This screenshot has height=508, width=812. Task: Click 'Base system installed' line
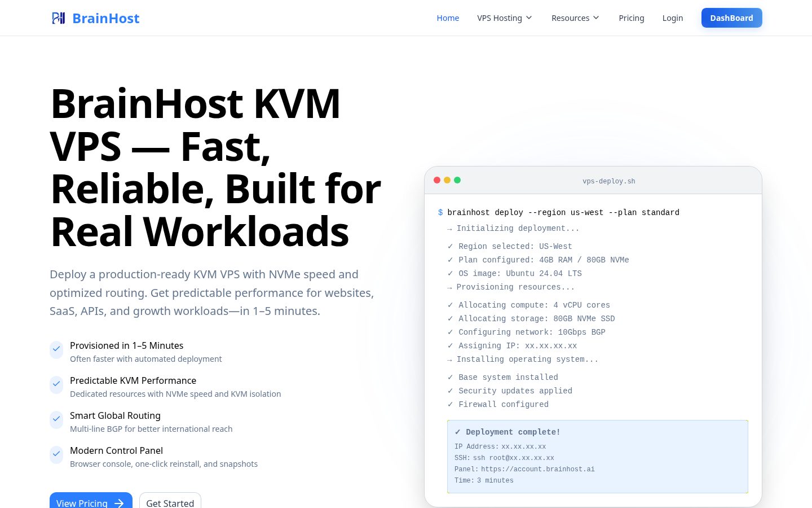(x=503, y=377)
